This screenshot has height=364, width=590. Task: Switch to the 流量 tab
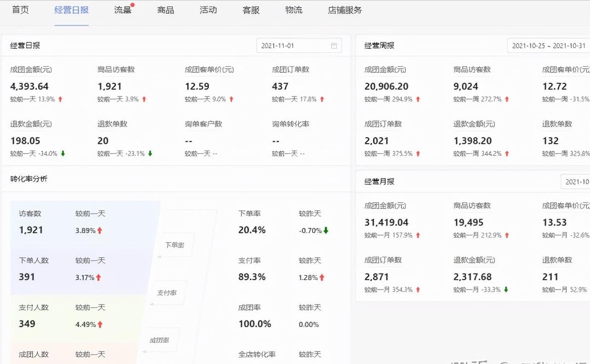tap(123, 10)
